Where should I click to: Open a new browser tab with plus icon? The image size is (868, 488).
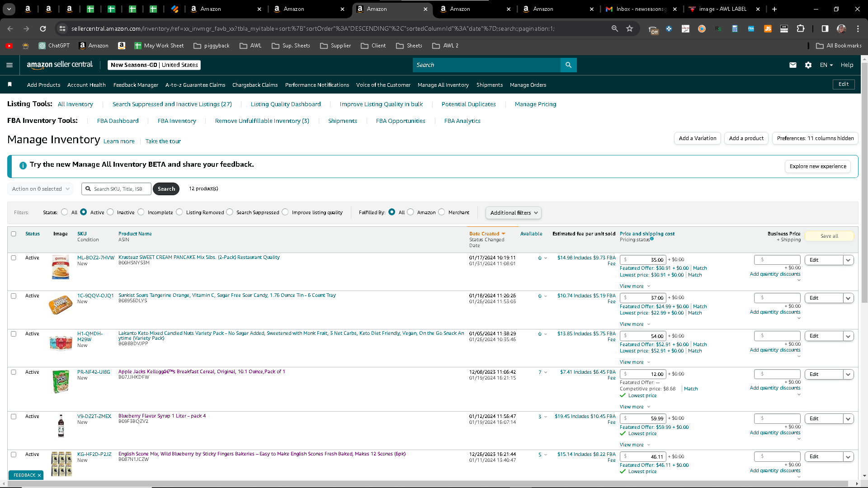tap(774, 9)
